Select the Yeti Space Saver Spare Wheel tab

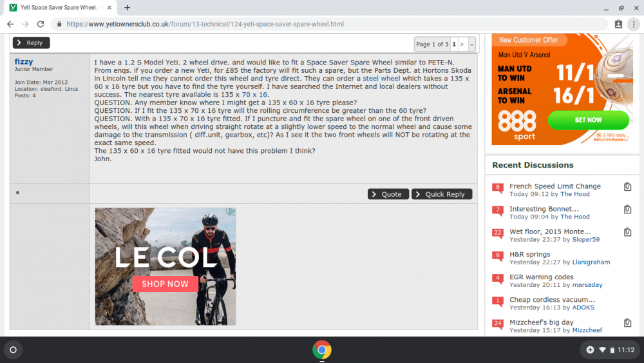(61, 7)
